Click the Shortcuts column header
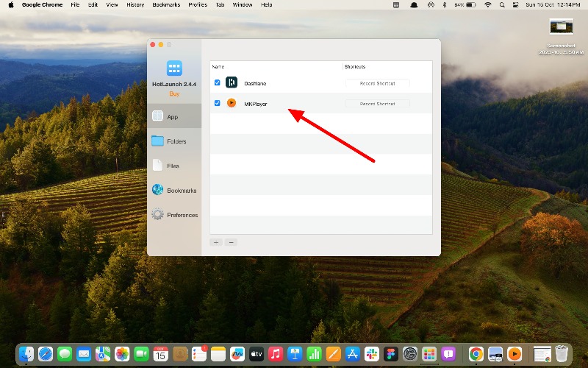588x368 pixels. click(x=355, y=66)
